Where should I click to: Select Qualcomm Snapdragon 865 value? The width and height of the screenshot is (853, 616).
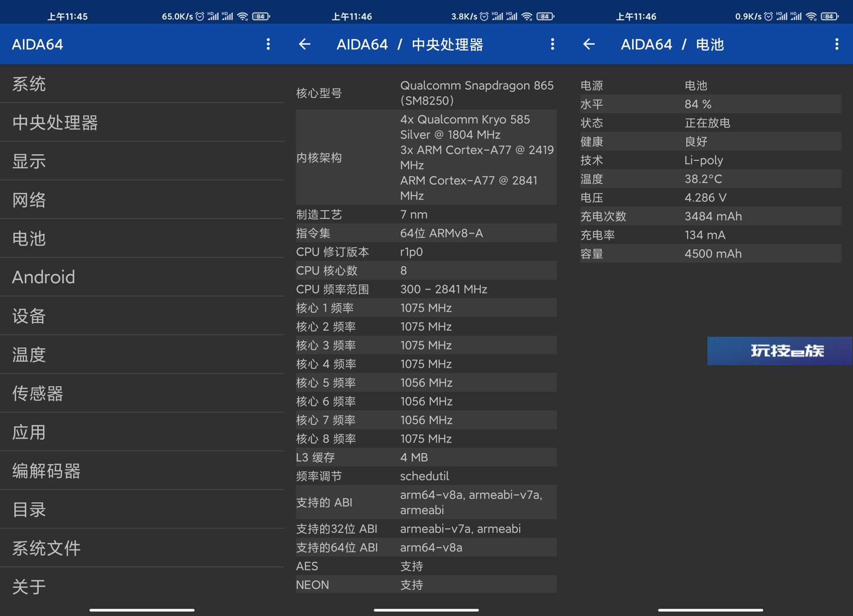pos(477,93)
